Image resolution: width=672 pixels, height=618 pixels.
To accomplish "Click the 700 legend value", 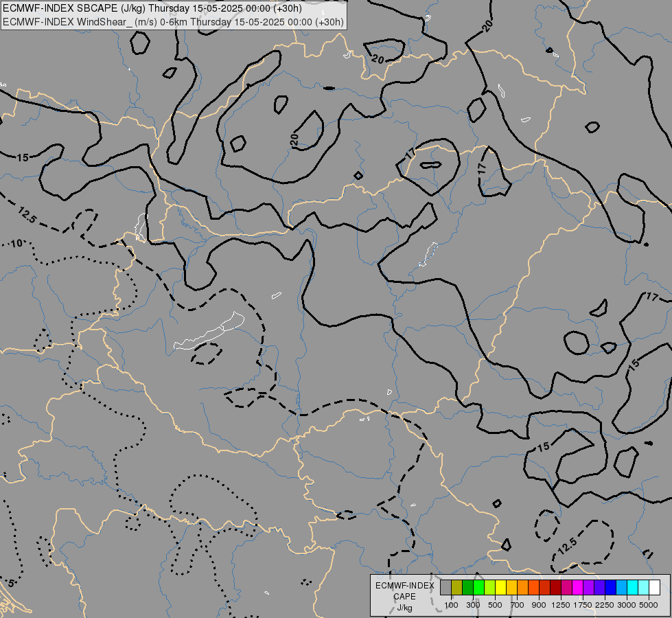I will [518, 605].
